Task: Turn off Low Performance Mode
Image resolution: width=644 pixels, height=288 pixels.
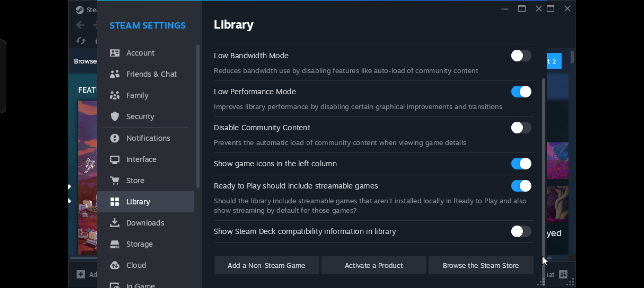Action: (x=521, y=92)
